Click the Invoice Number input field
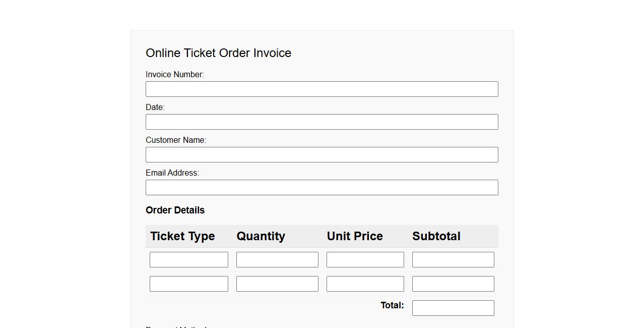This screenshot has height=328, width=644. pos(321,89)
